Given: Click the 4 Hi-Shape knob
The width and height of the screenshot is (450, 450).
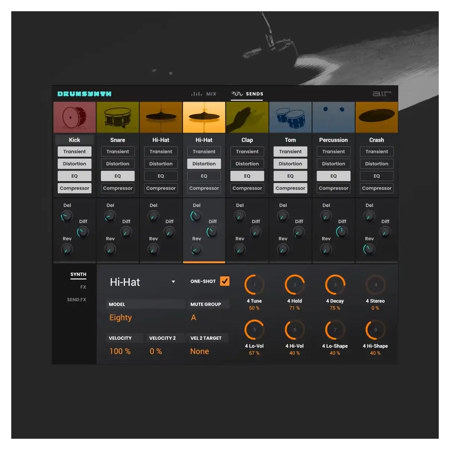Looking at the screenshot, I should pos(375,330).
